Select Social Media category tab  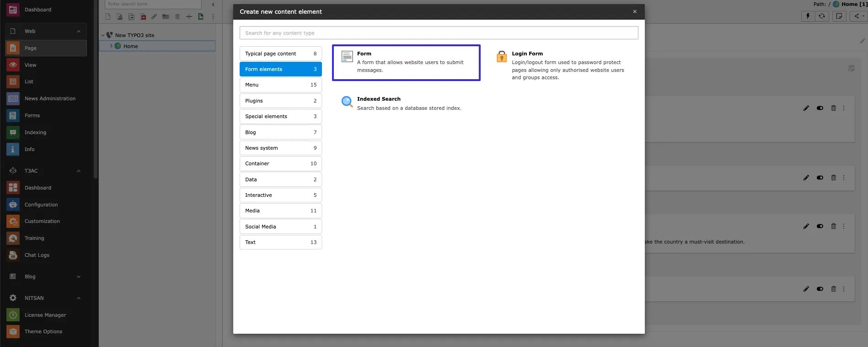pyautogui.click(x=281, y=227)
